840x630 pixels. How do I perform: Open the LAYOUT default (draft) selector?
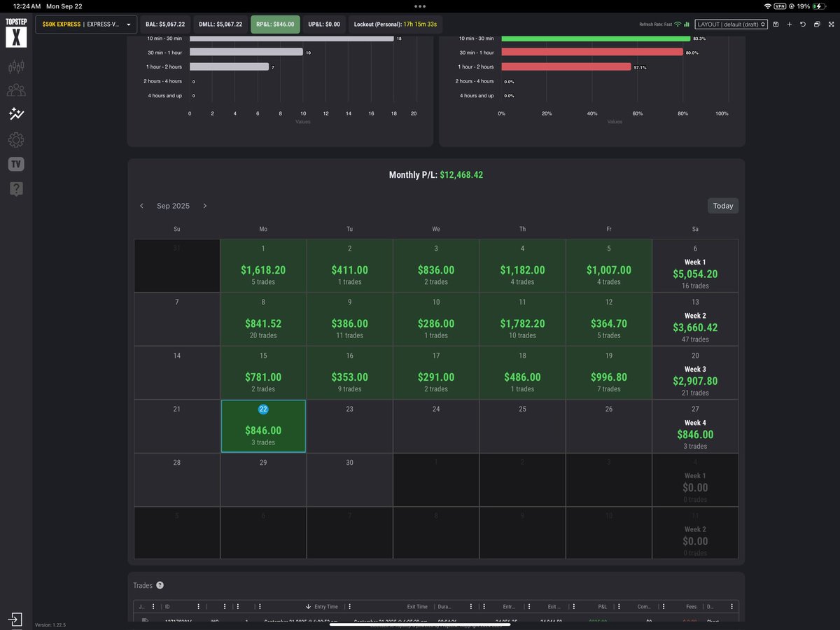731,24
